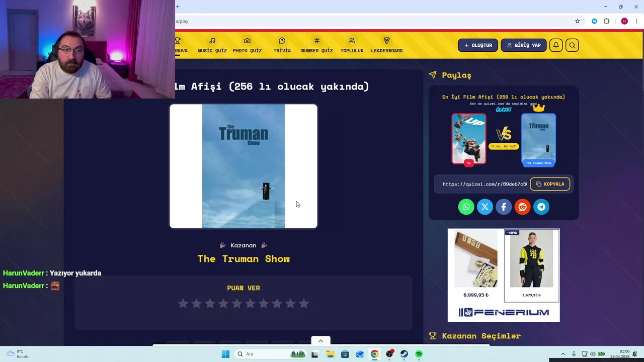Open the site search magnifier
The width and height of the screenshot is (644, 362).
pos(572,45)
